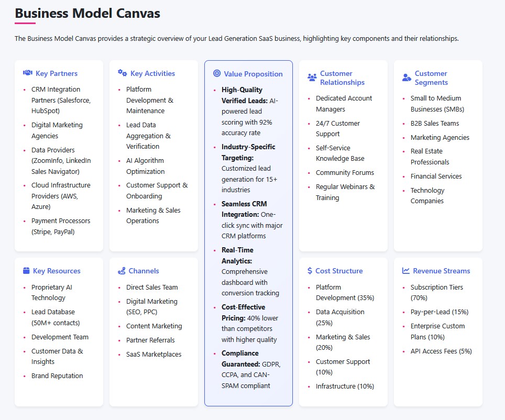
Task: Click the Real Estate Professionals segment
Action: (x=431, y=157)
